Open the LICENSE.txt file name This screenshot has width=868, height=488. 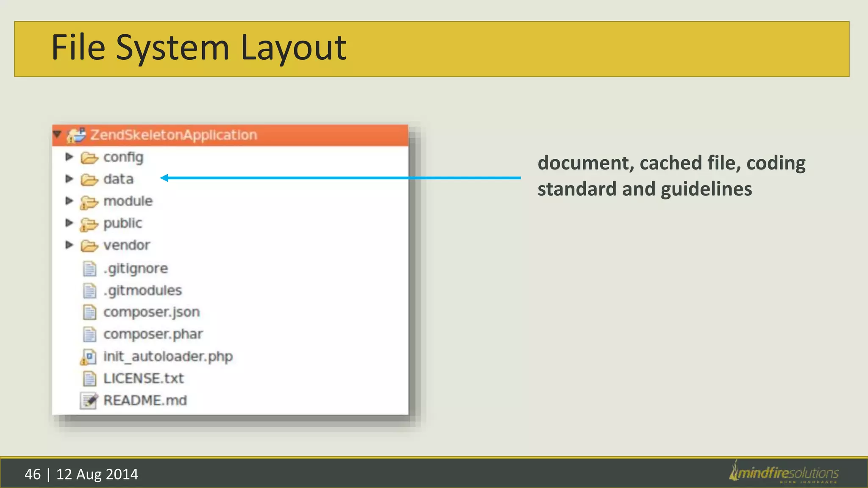[144, 378]
